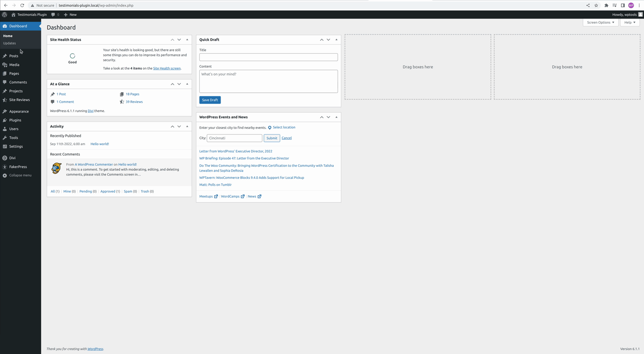
Task: Open Pages in admin sidebar
Action: pyautogui.click(x=14, y=74)
